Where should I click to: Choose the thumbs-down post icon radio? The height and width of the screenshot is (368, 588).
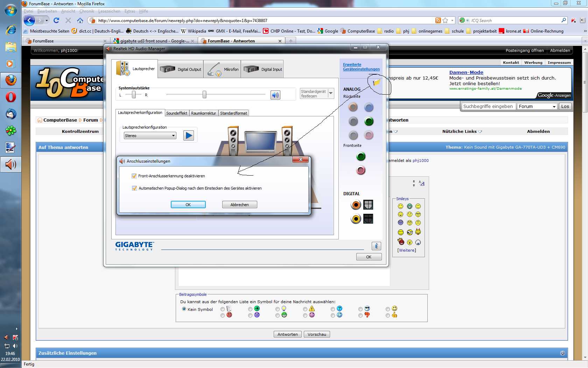coord(360,315)
